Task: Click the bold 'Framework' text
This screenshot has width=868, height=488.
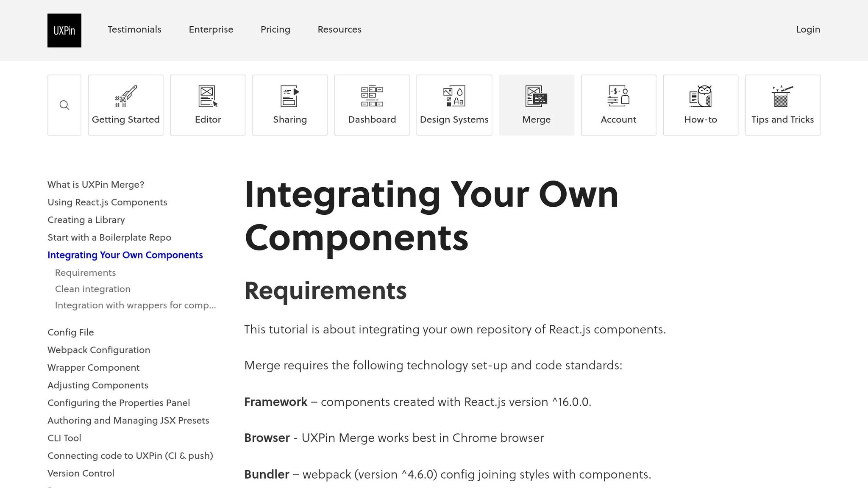Action: pos(275,402)
